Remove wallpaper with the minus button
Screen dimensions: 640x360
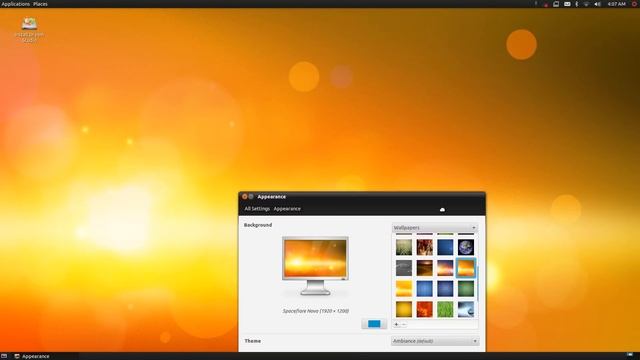(x=404, y=324)
